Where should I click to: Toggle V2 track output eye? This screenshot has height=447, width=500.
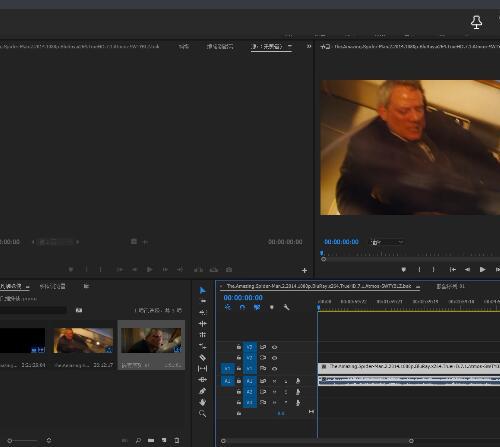pos(275,358)
